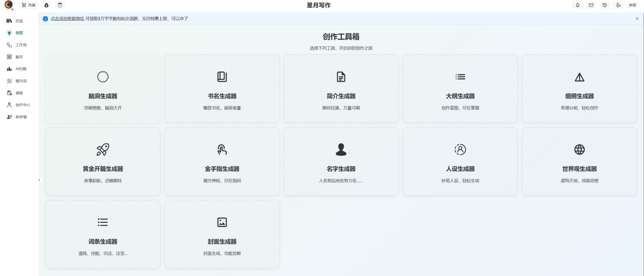The image size is (644, 276).
Task: Launch the 封面生成器 cover generator card
Action: tap(222, 234)
